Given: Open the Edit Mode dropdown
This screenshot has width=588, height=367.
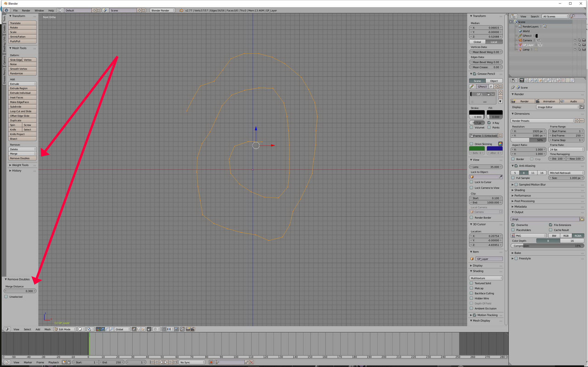Looking at the screenshot, I should click(65, 329).
